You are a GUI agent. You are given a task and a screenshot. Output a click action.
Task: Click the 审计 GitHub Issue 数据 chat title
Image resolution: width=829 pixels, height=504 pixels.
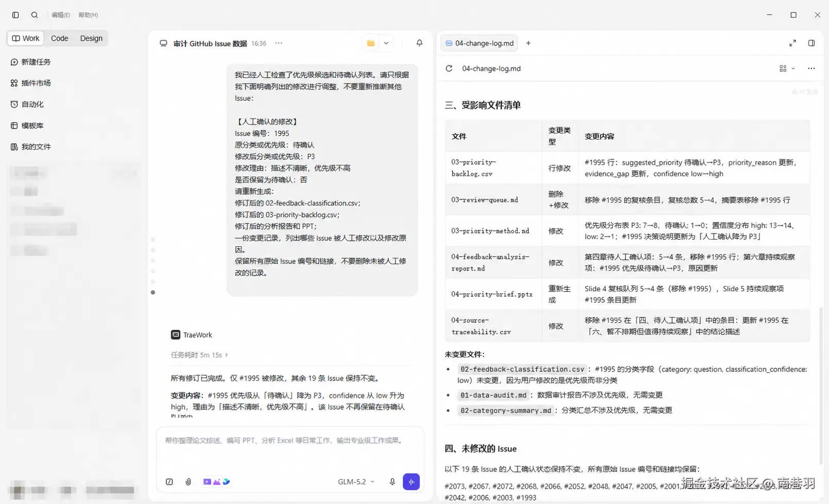(x=210, y=44)
